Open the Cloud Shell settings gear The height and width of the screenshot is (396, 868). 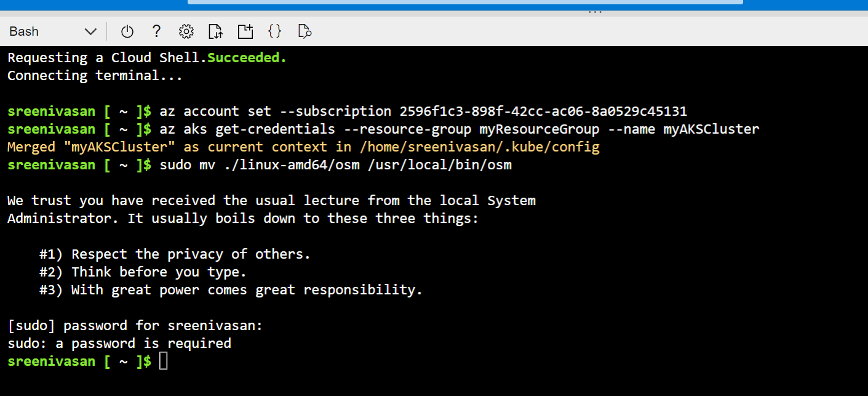(x=186, y=31)
